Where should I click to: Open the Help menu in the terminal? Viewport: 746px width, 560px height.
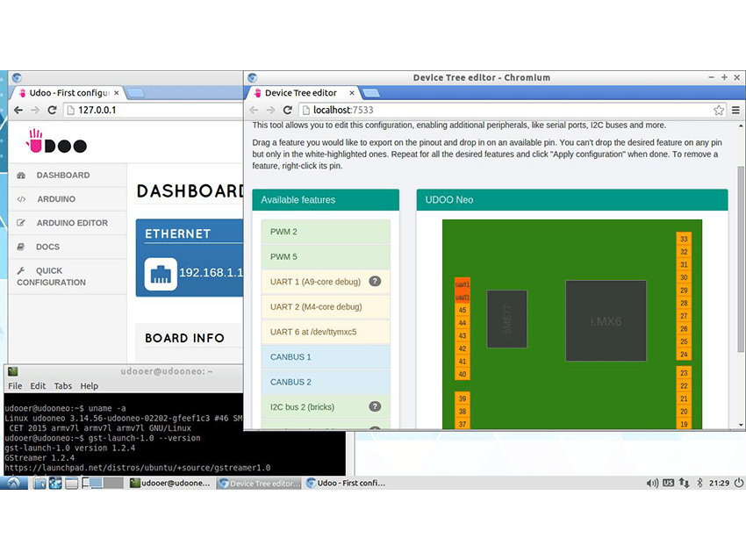89,386
